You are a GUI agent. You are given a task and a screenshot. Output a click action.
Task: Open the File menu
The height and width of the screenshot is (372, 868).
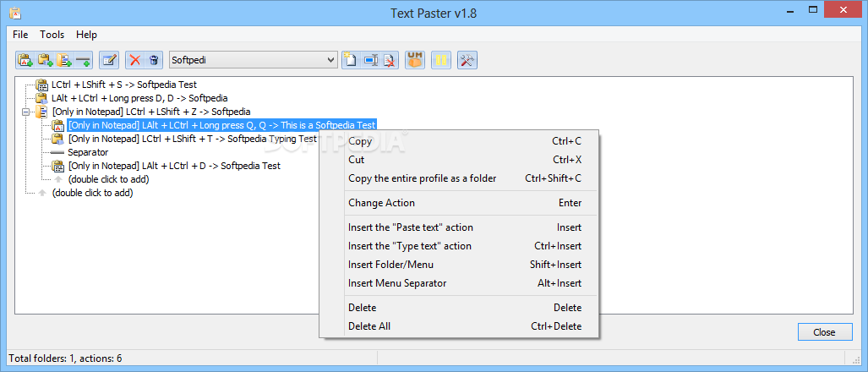20,35
